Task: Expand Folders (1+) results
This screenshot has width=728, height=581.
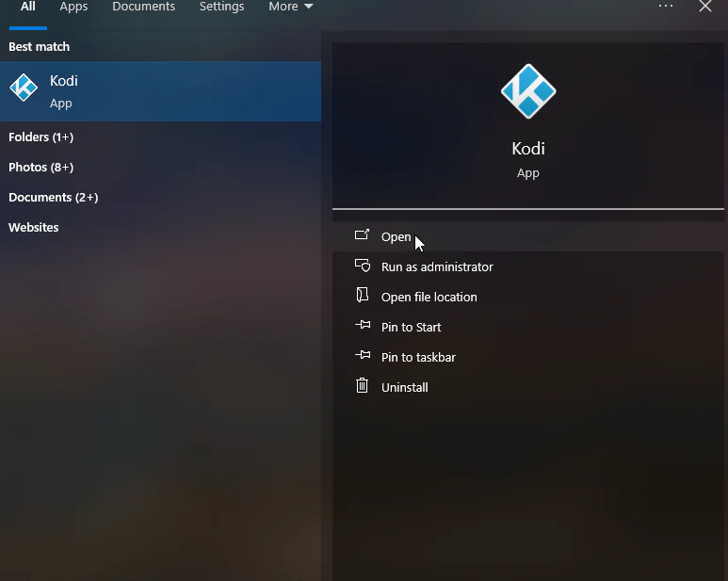Action: coord(40,137)
